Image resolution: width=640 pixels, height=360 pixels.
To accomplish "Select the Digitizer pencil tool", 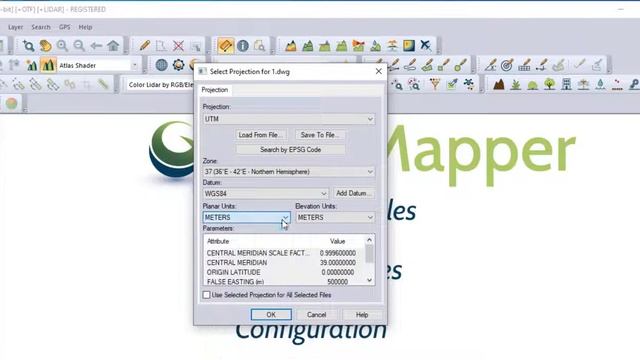I will [x=144, y=45].
